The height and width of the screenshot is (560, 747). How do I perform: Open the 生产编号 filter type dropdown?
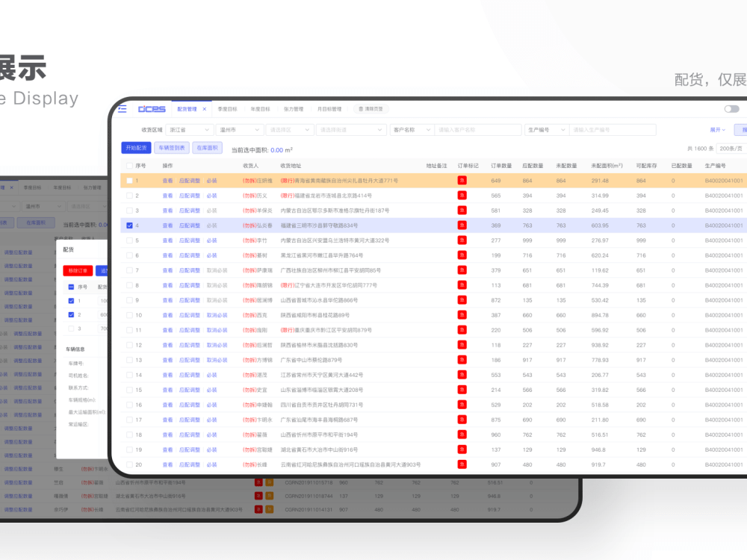(x=547, y=129)
